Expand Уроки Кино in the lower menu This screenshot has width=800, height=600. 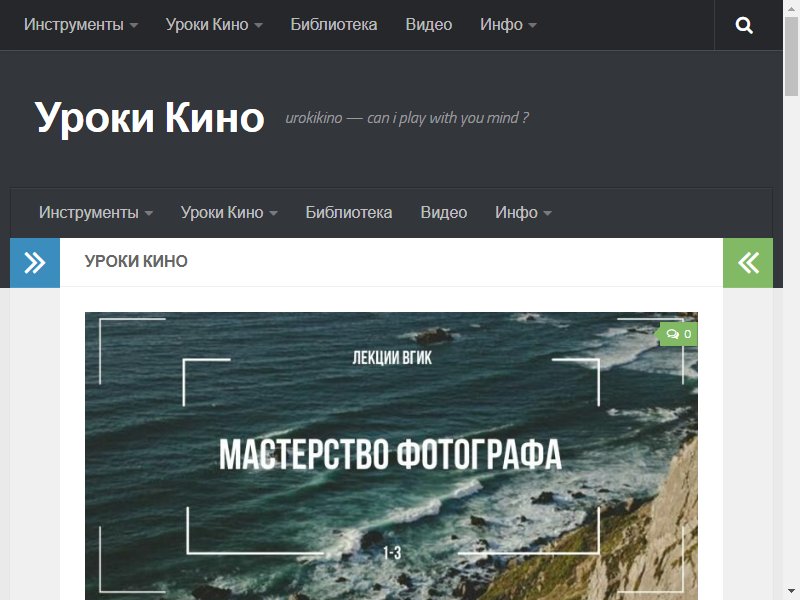coord(229,212)
